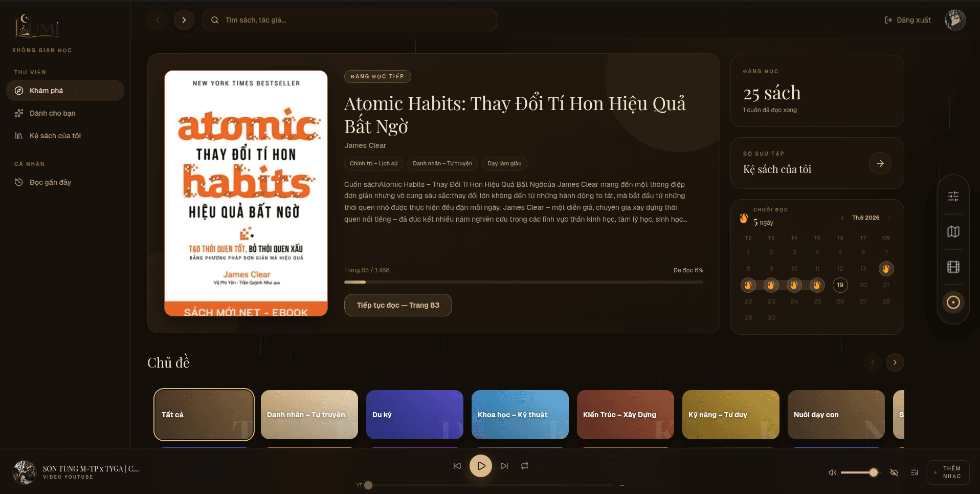Viewport: 980px width, 494px height.
Task: Select day 19 in the calendar
Action: 840,285
